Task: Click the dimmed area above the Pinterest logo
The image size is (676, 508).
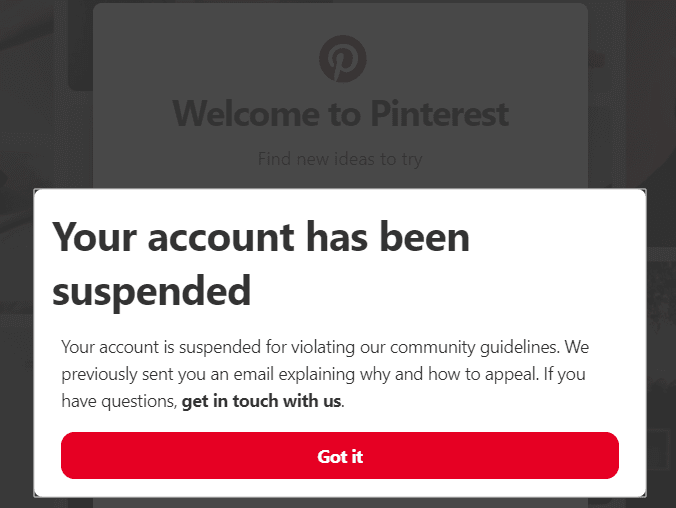Action: click(x=343, y=19)
